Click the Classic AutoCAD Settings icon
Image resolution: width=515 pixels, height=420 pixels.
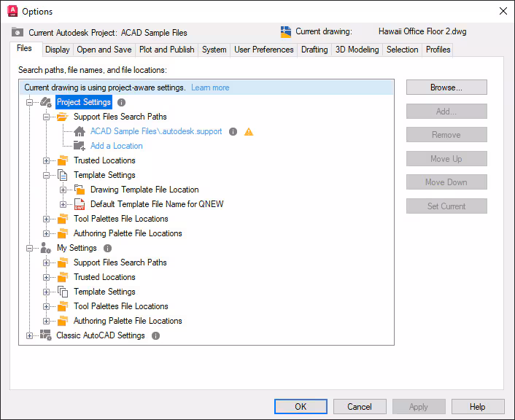[46, 335]
